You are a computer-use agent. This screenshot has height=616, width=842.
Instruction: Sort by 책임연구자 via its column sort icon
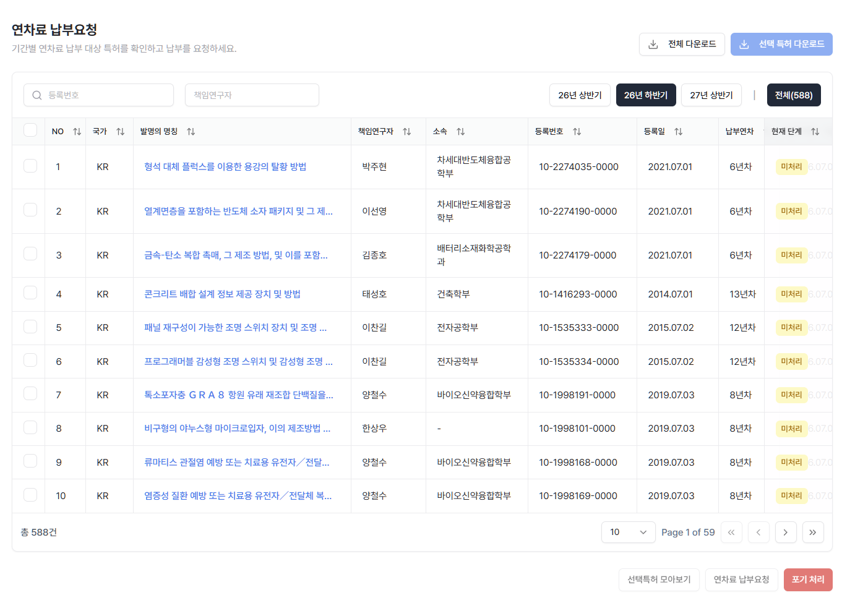406,131
